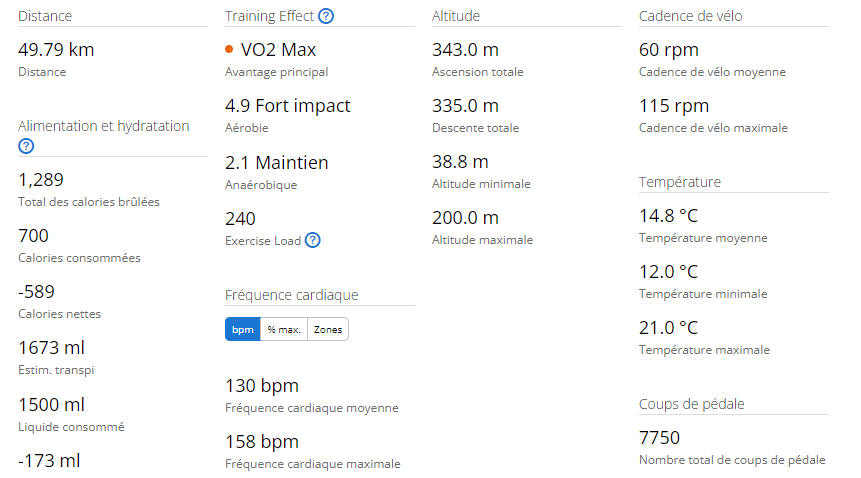Viewport: 861px width, 478px height.
Task: Click the 158 bpm maximum heart rate
Action: (x=262, y=441)
